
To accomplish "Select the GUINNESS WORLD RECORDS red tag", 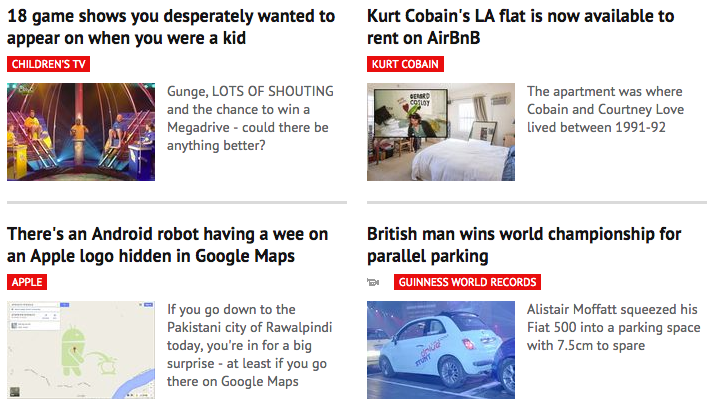I will 467,282.
